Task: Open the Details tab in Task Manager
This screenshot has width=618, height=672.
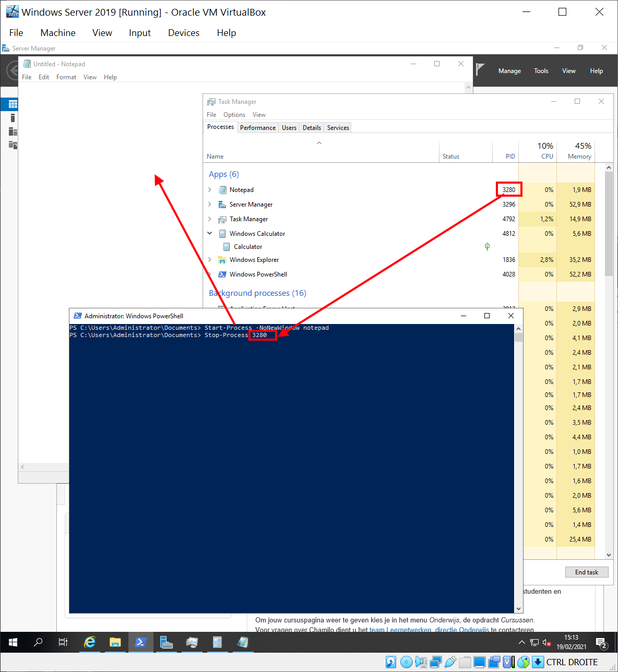Action: point(312,128)
